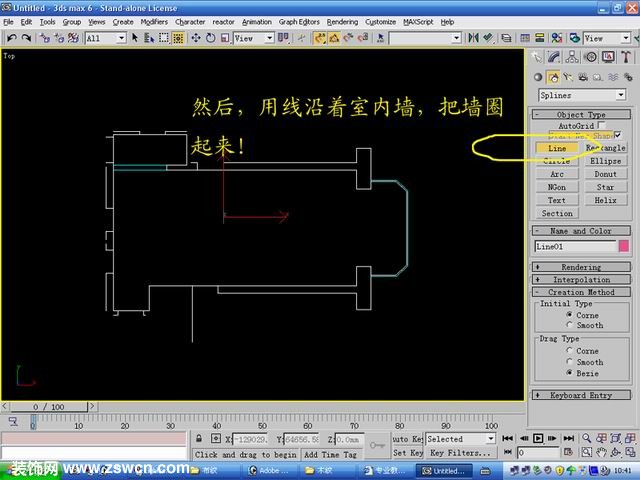Open the Curve Editor icon
Viewport: 640px width, 480px height.
click(525, 38)
